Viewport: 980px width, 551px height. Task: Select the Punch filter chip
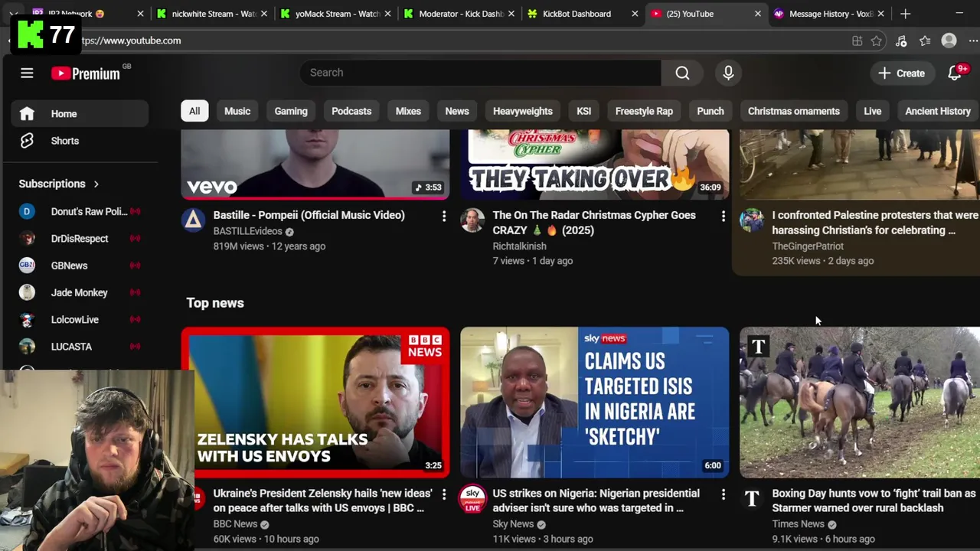click(710, 111)
